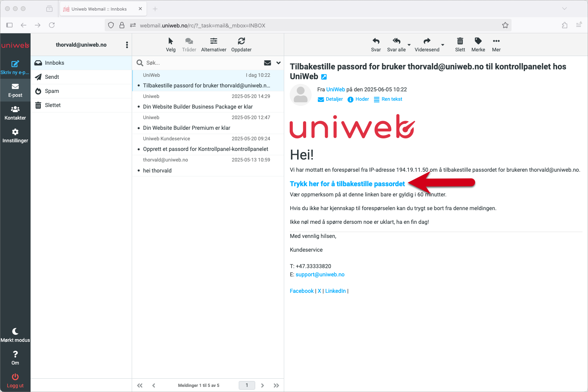The width and height of the screenshot is (588, 392).
Task: Refresh mailbox with Oppdater
Action: pyautogui.click(x=241, y=45)
